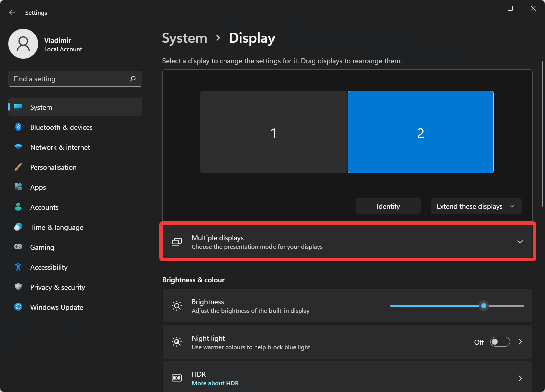Click the Find a setting search box
The height and width of the screenshot is (392, 545).
[x=75, y=79]
